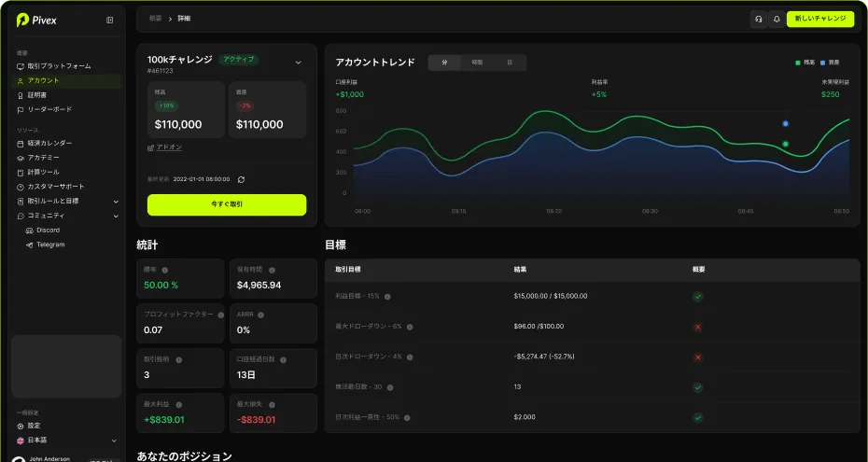868x462 pixels.
Task: Click $15,000.00 / $15,000.00 result
Action: pos(551,297)
